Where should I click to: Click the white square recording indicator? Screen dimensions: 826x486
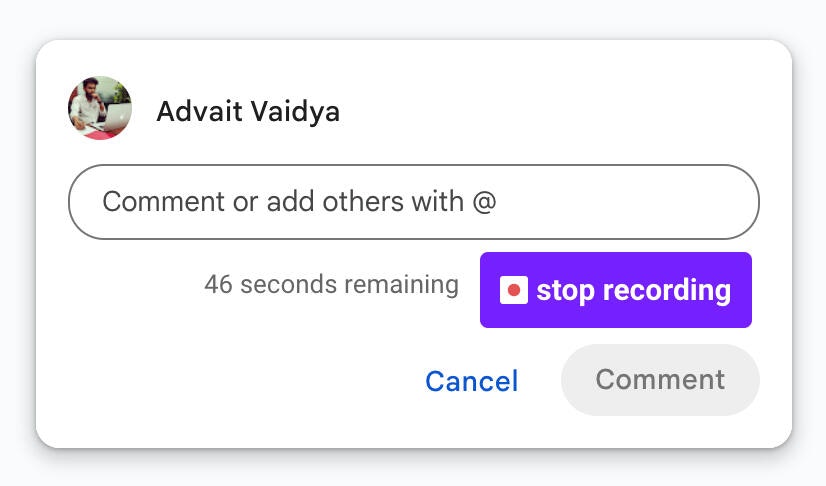(514, 290)
